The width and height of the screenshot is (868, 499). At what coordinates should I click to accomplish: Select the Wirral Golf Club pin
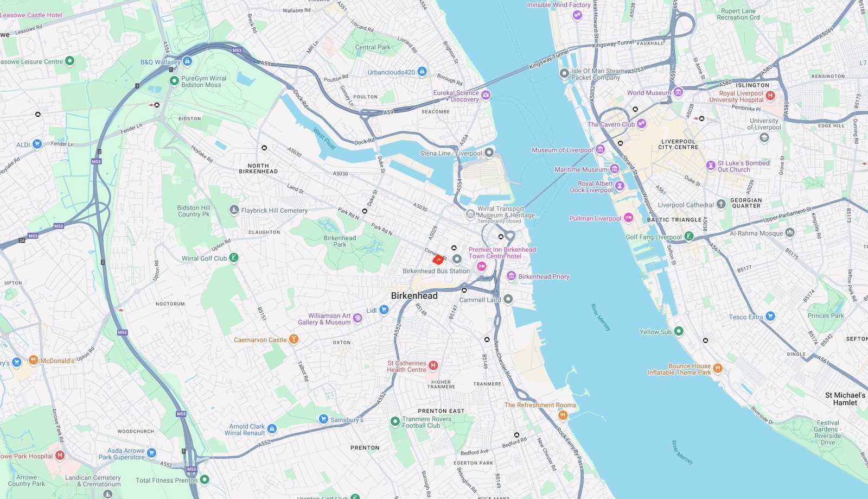click(233, 258)
